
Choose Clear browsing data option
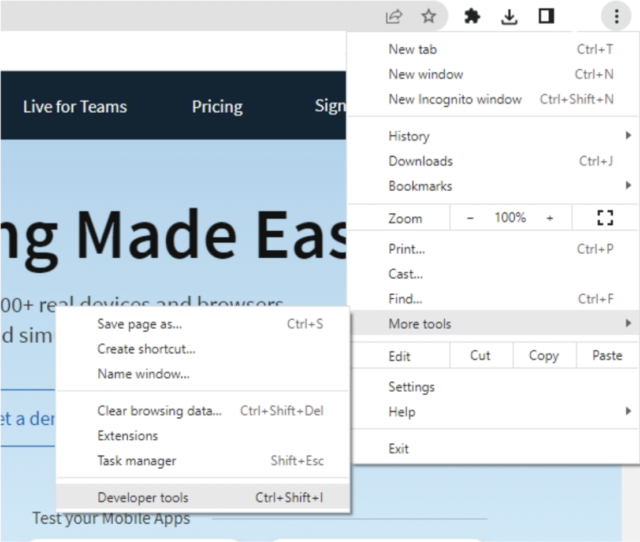(203, 411)
